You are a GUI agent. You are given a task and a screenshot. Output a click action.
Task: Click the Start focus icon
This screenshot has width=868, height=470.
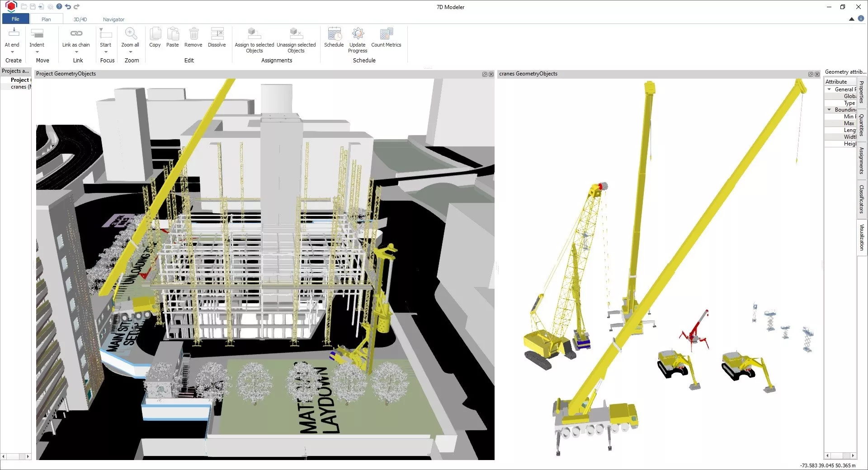(105, 33)
